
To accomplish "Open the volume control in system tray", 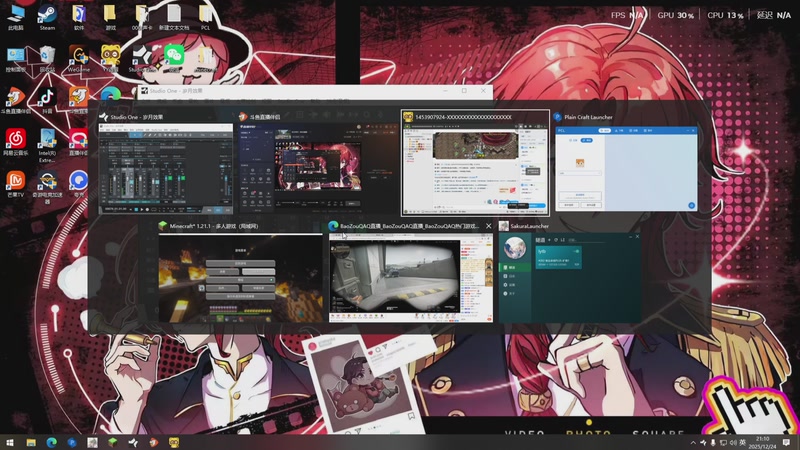I will coord(733,442).
